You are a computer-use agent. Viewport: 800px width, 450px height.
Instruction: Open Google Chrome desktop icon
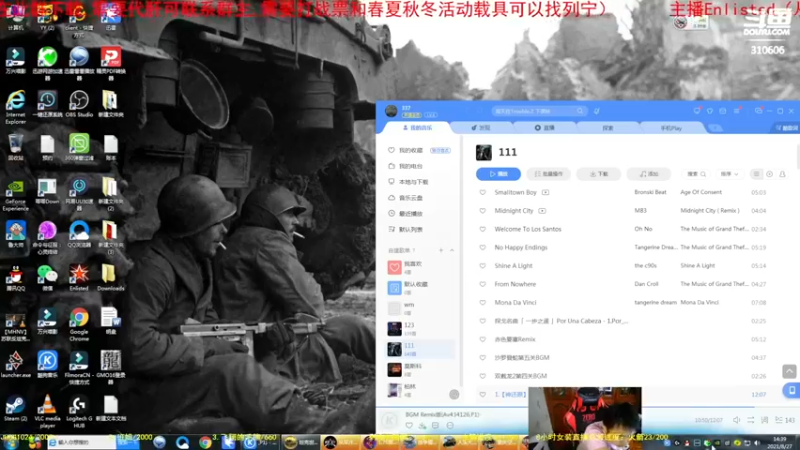click(x=79, y=323)
